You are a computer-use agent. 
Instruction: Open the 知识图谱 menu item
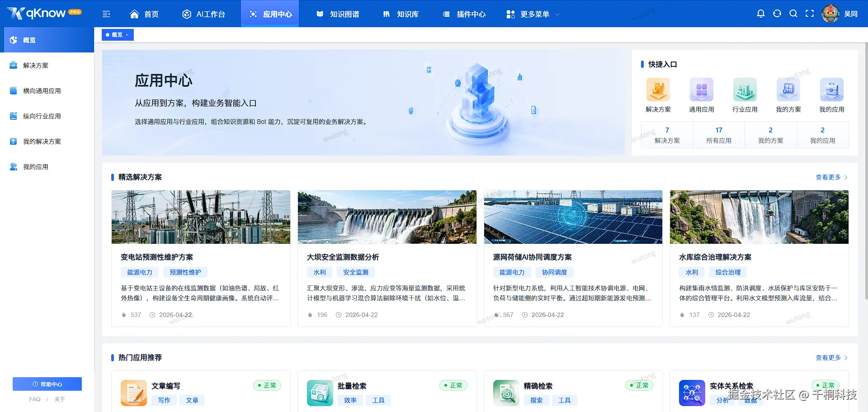pos(338,14)
